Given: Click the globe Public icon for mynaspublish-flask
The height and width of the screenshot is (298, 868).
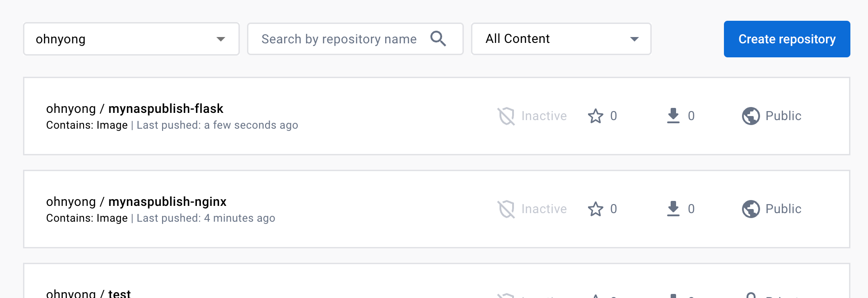Looking at the screenshot, I should tap(751, 116).
